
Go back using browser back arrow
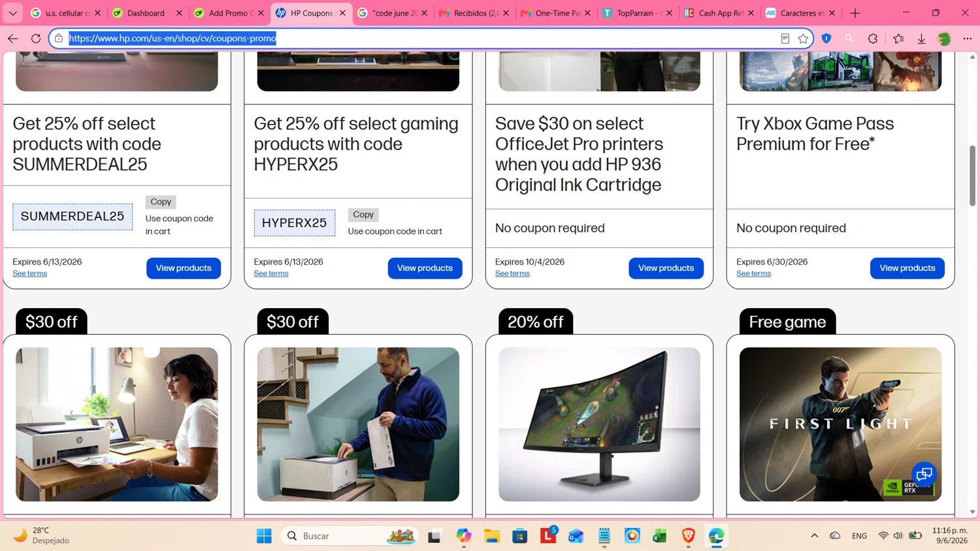[13, 39]
